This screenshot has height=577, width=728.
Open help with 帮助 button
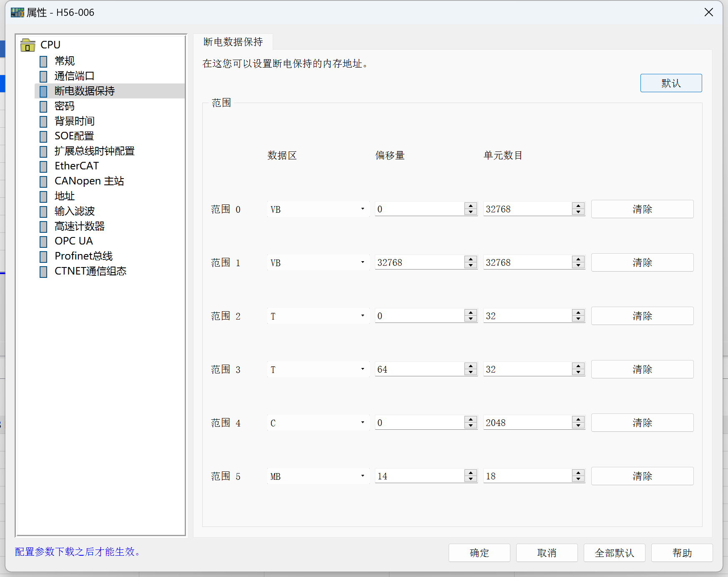(x=682, y=553)
